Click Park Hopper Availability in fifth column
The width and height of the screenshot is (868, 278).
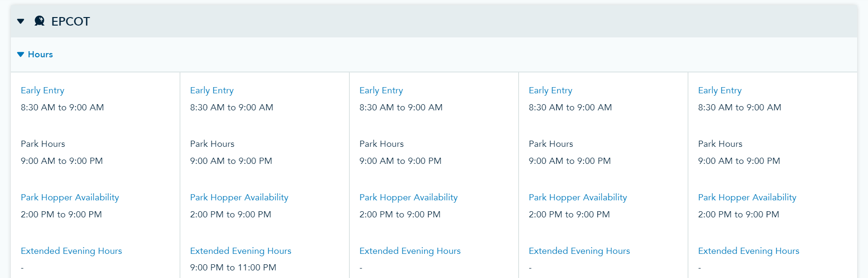coord(747,197)
